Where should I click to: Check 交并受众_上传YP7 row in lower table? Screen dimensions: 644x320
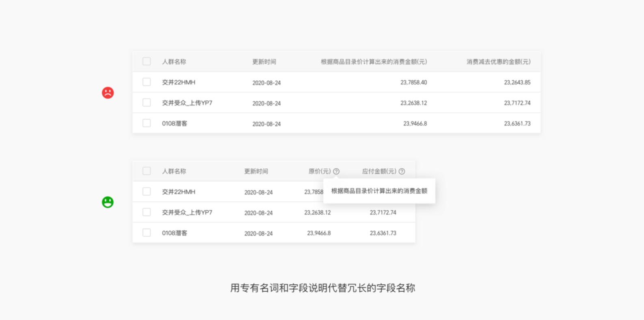click(x=147, y=212)
